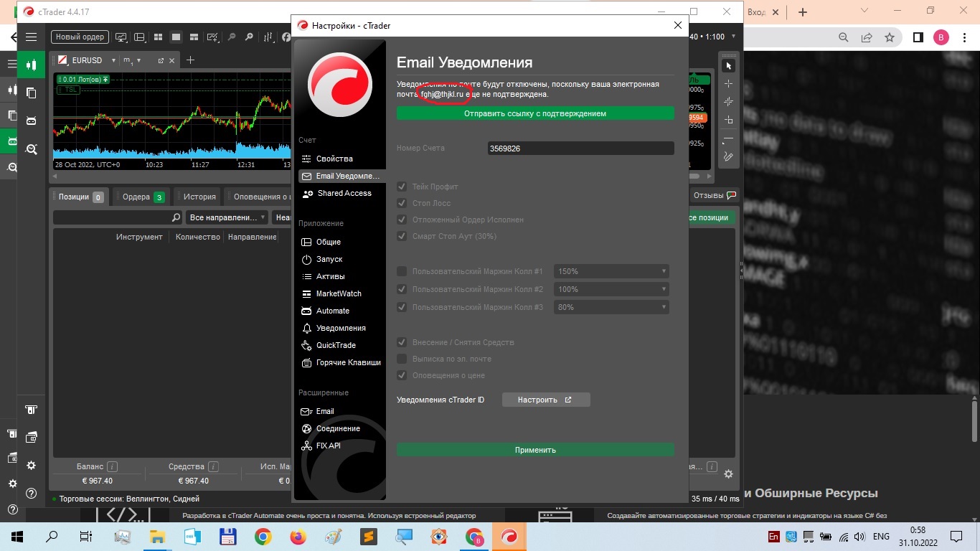Viewport: 980px width, 551px height.
Task: Select the single-chart mode icon
Action: pos(176,37)
